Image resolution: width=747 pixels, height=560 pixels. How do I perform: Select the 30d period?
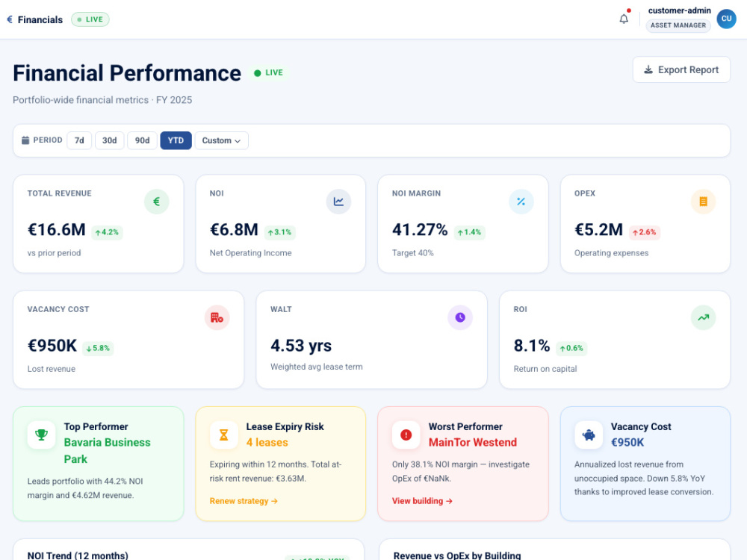point(110,140)
